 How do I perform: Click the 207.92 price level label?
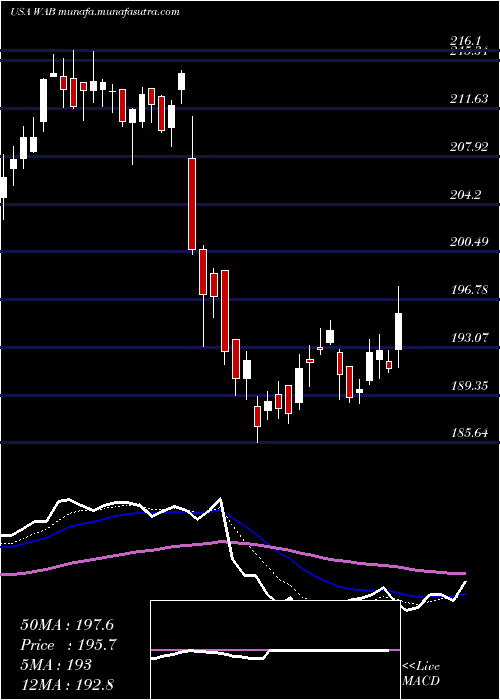click(x=469, y=146)
